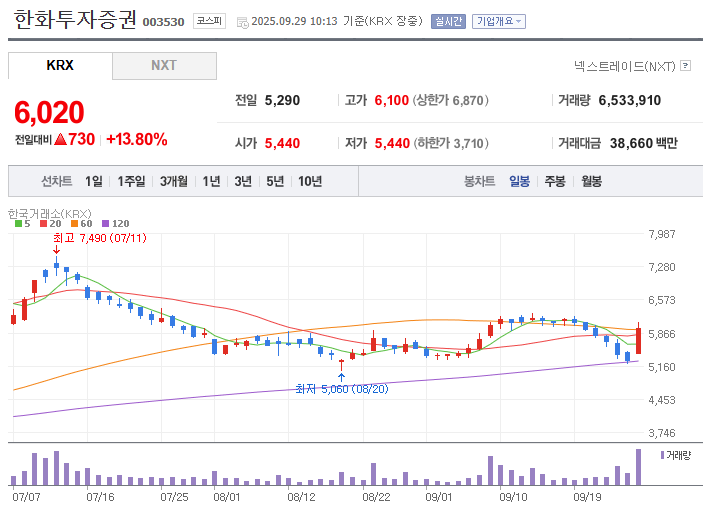
Task: Click the 코스피 market badge
Action: [209, 21]
